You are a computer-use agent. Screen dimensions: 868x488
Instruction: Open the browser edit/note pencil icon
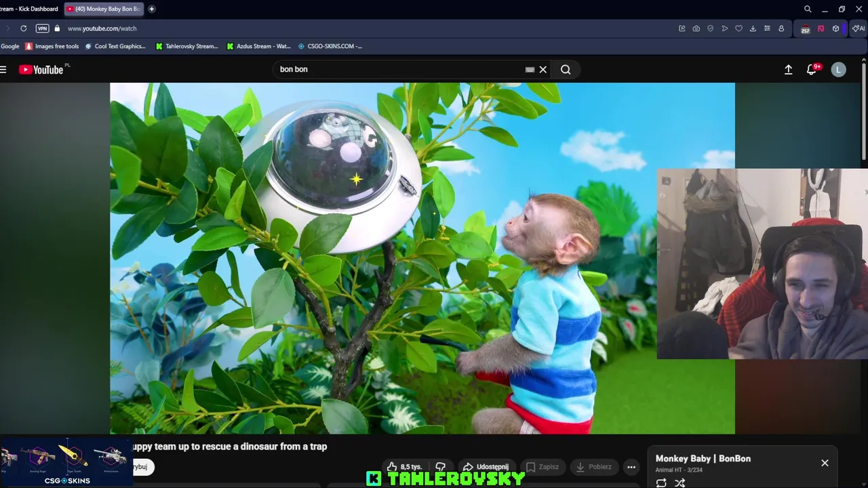point(682,28)
